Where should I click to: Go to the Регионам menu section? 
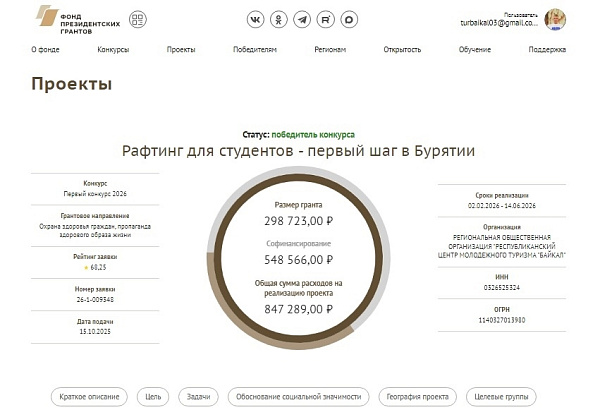[x=330, y=49]
